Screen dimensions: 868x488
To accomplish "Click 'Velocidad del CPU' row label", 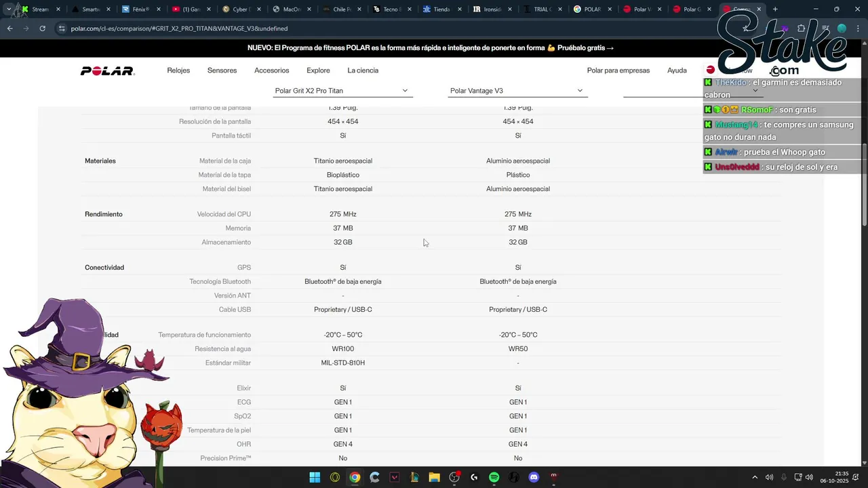I will click(x=224, y=214).
